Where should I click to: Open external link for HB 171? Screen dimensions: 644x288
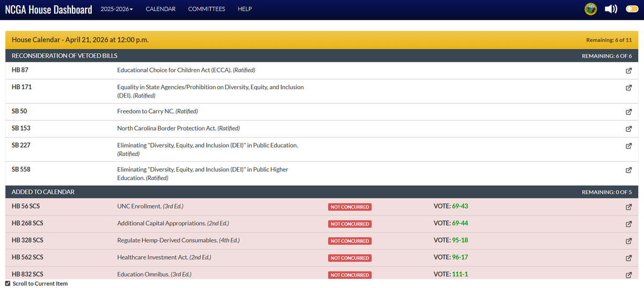[x=628, y=88]
